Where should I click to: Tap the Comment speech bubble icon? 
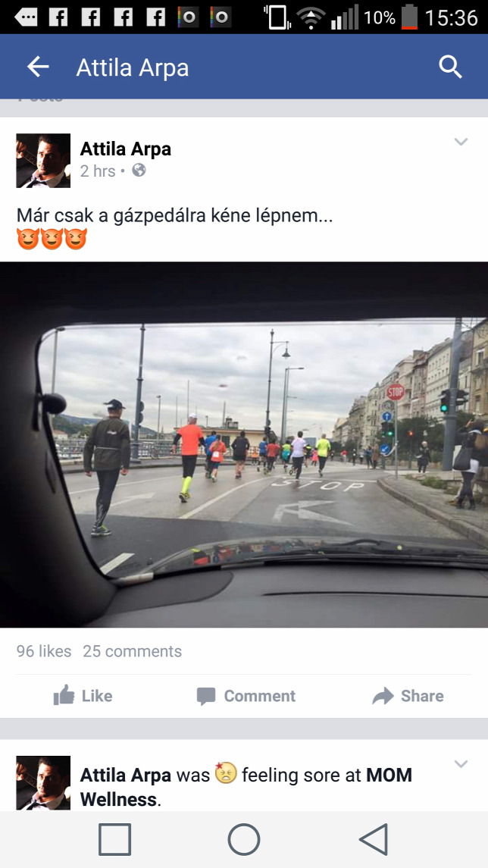click(206, 696)
